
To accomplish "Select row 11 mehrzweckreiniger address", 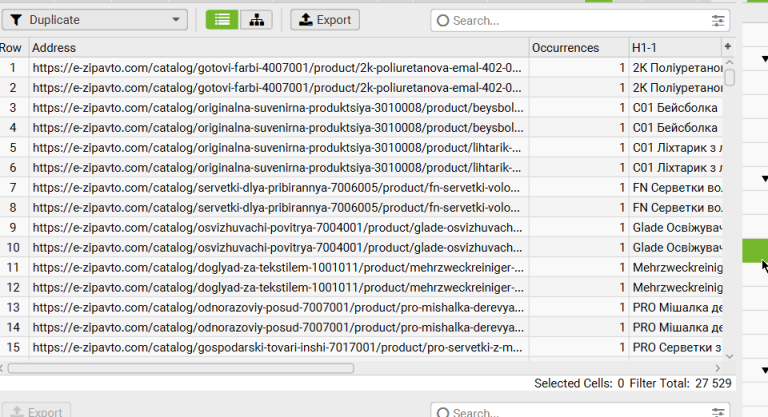I will point(278,268).
